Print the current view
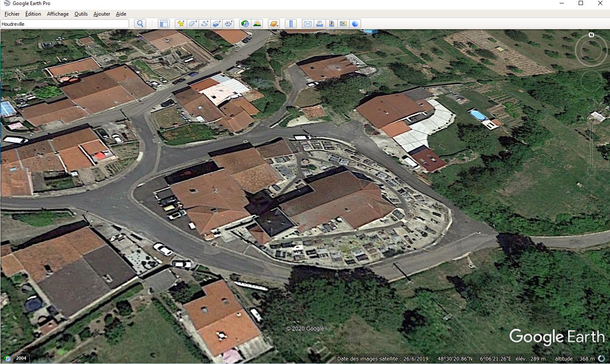 320,24
